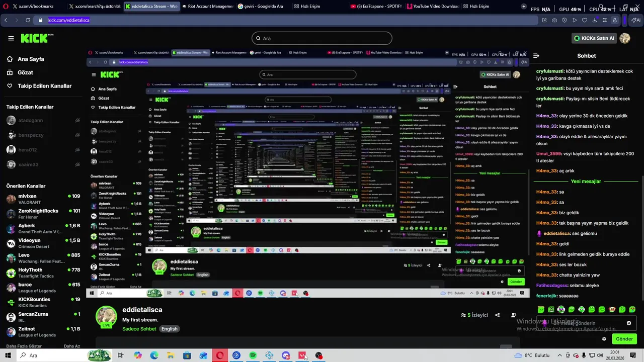The width and height of the screenshot is (644, 362).
Task: Open recommended channel SercanZurna
Action: coord(43,317)
